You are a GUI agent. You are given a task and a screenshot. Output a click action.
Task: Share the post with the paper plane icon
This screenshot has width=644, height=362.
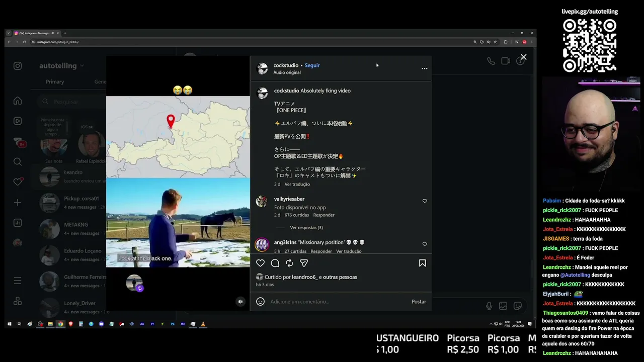[x=304, y=263]
